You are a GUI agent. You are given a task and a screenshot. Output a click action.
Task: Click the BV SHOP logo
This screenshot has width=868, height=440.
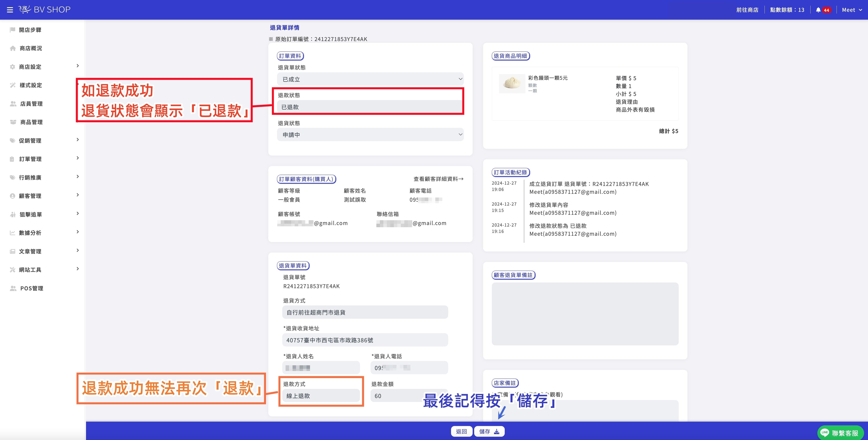pyautogui.click(x=45, y=9)
